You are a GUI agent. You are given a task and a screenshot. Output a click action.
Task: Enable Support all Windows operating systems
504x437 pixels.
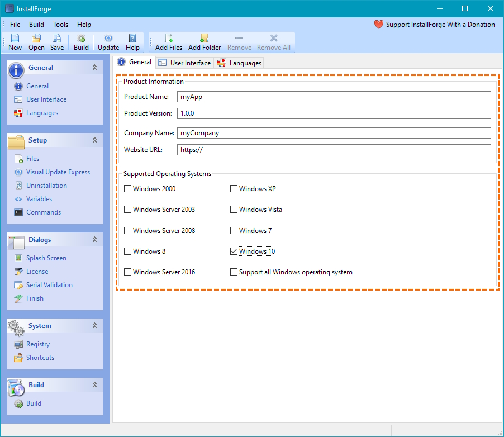coord(234,272)
